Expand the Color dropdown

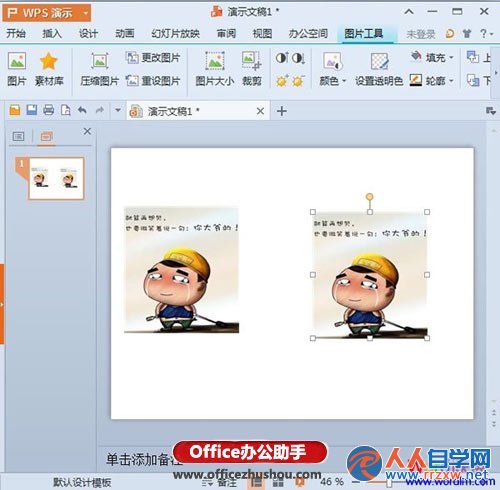click(344, 81)
